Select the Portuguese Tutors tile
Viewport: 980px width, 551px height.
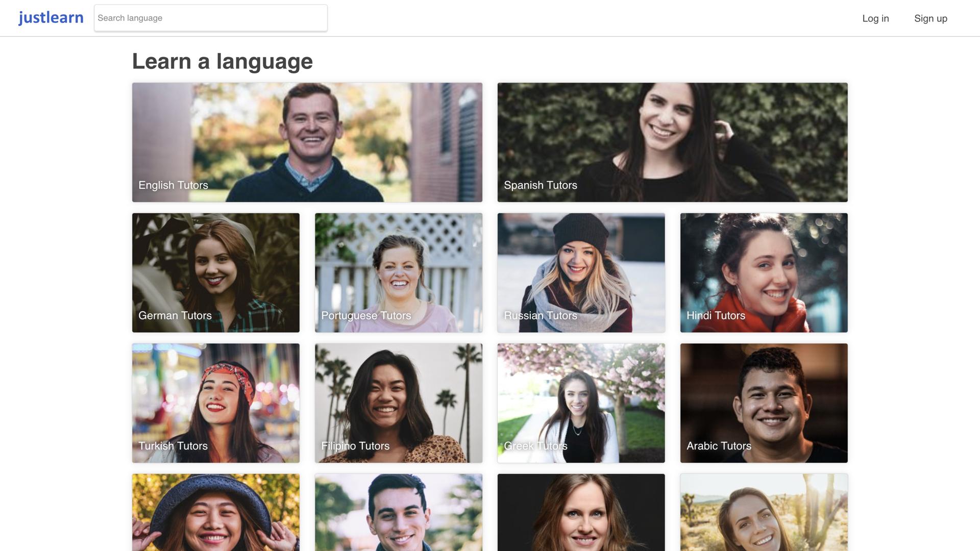coord(399,273)
